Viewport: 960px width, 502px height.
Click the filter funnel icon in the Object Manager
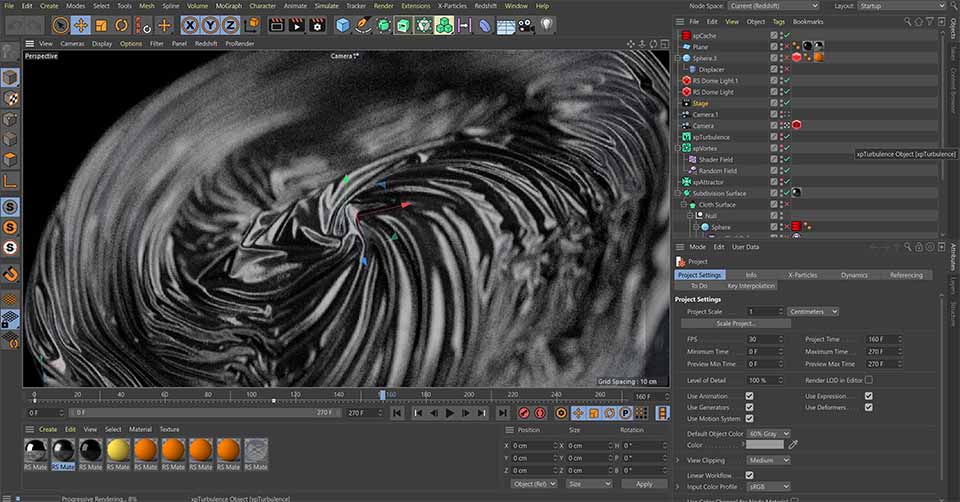tap(929, 21)
